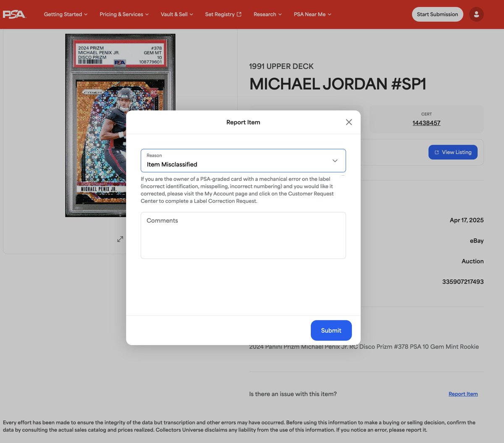Open the user account avatar icon

click(x=476, y=14)
